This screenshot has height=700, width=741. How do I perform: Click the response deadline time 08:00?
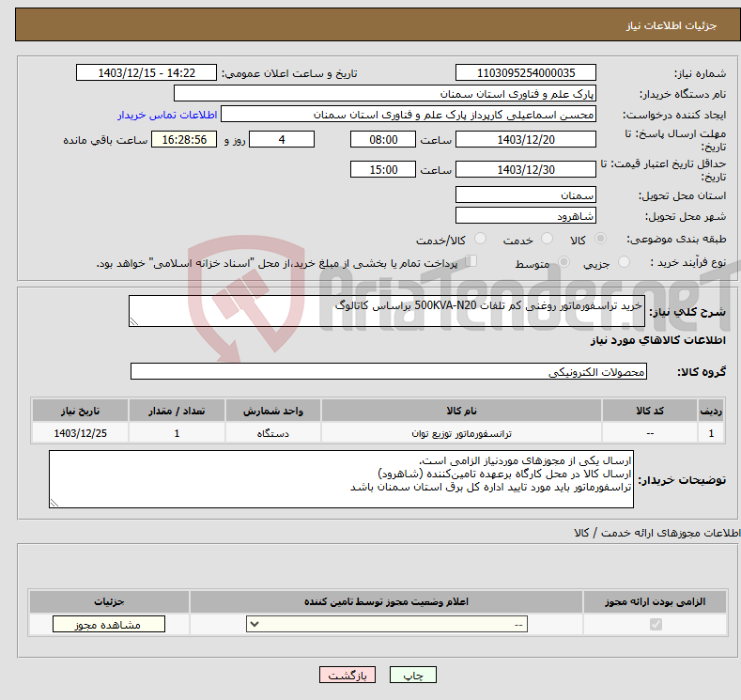(383, 139)
